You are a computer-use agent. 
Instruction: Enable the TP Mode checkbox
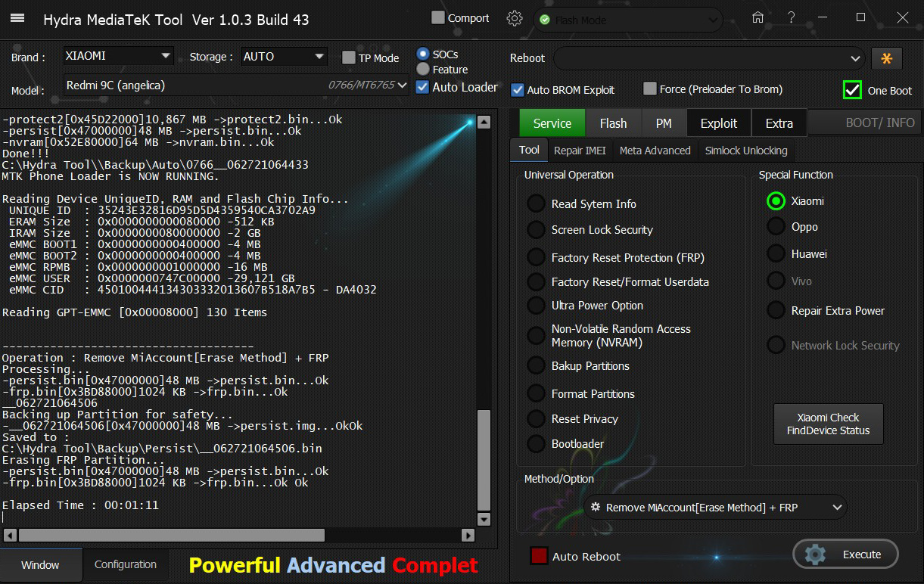349,57
